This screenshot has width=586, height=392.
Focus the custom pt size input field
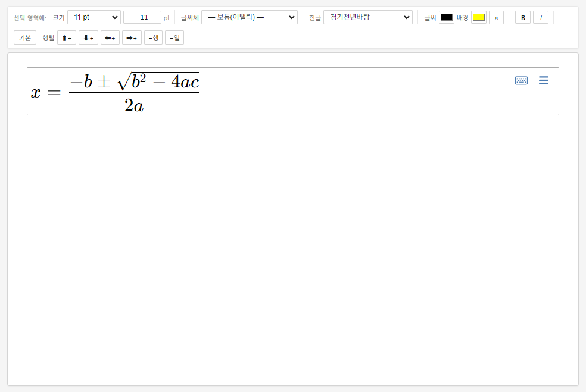(x=142, y=17)
